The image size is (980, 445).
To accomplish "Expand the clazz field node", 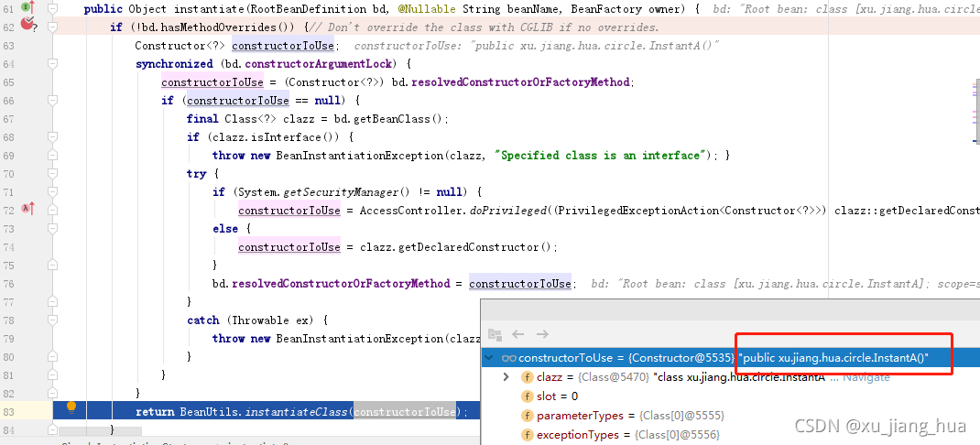I will click(x=506, y=377).
